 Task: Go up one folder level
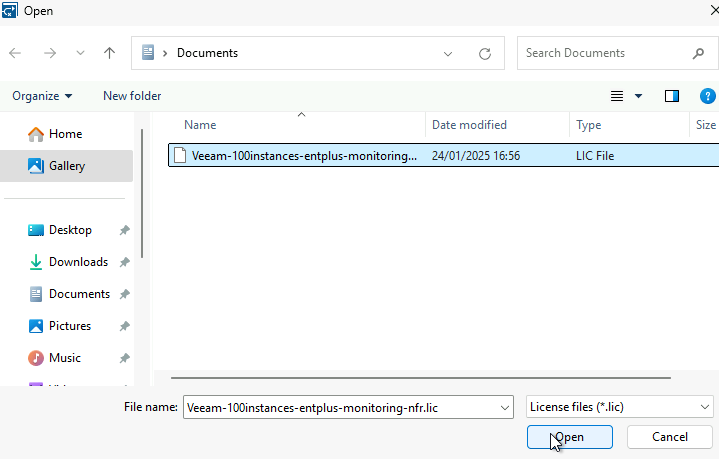click(109, 53)
